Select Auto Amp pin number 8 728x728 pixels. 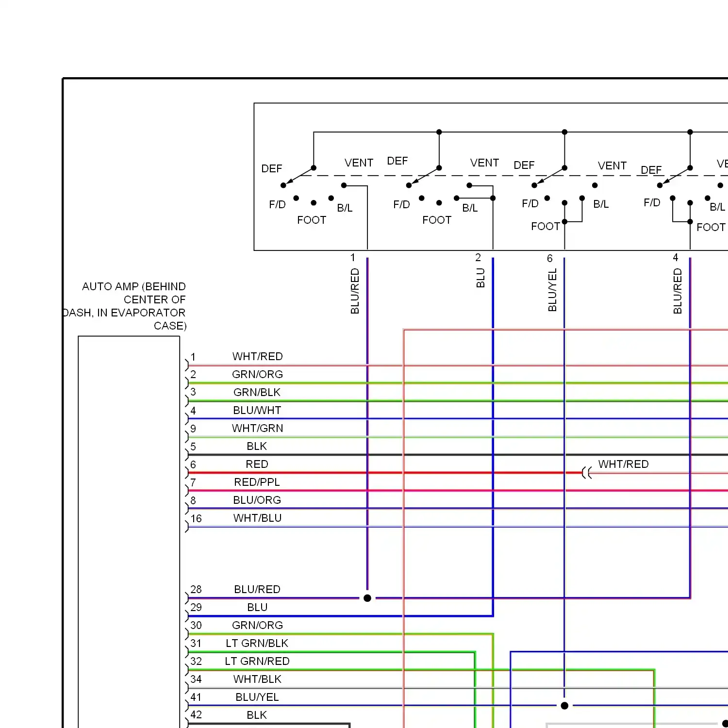(x=193, y=500)
